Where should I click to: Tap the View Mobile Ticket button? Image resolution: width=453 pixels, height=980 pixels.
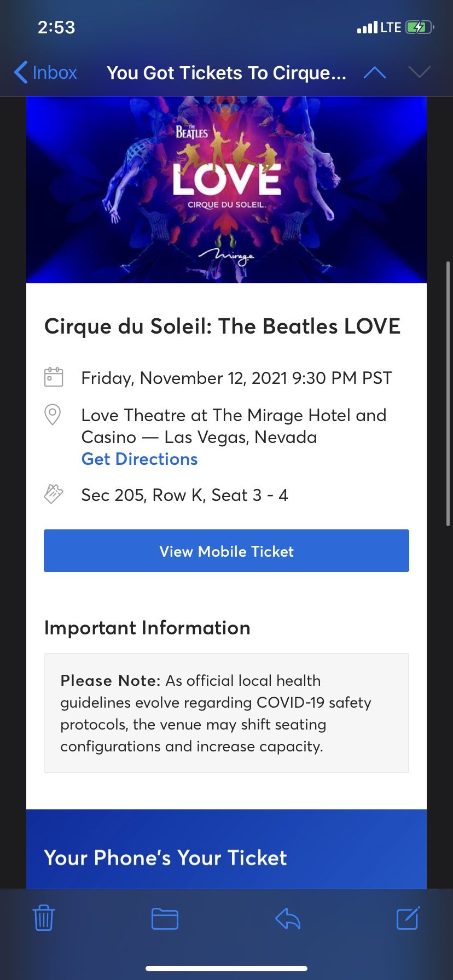pyautogui.click(x=226, y=551)
